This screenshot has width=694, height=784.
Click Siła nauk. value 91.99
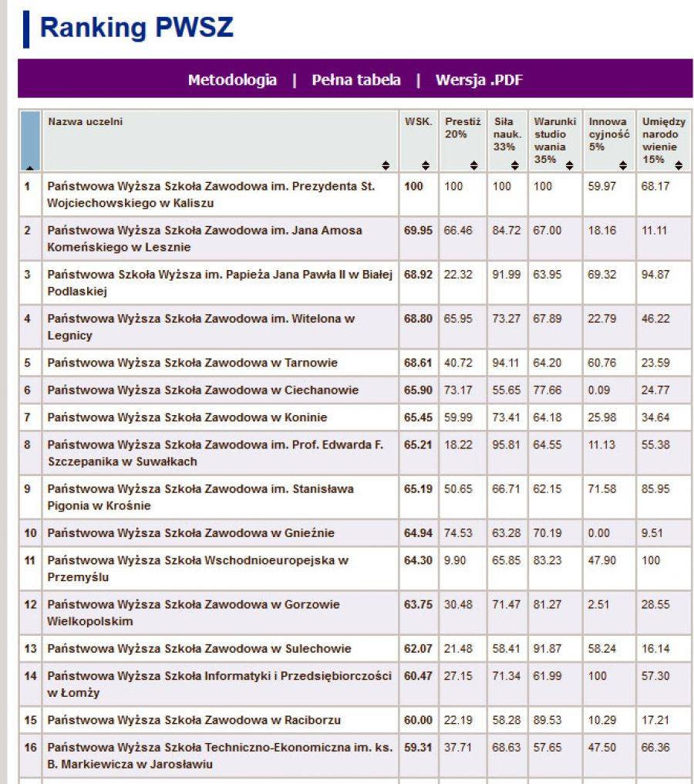[506, 275]
